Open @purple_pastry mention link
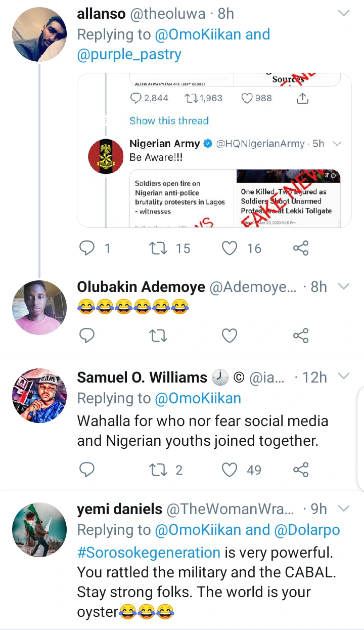The height and width of the screenshot is (630, 364). [129, 55]
